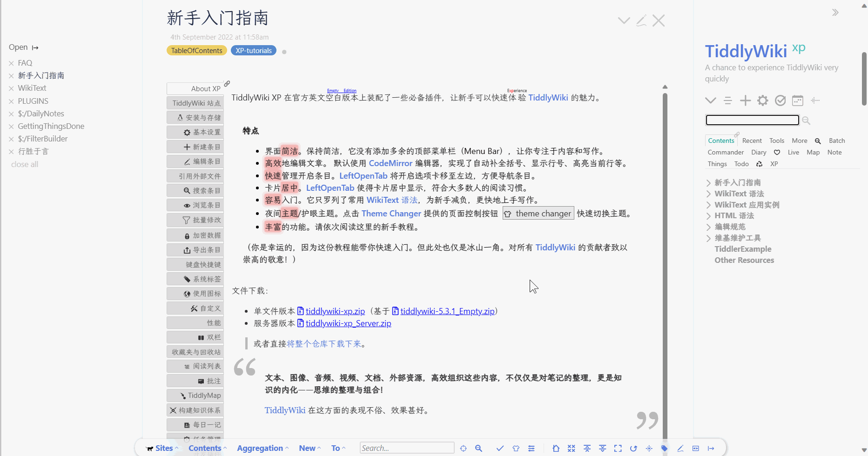The image size is (868, 456).
Task: Select the 加密数据 vertical tab
Action: 195,235
